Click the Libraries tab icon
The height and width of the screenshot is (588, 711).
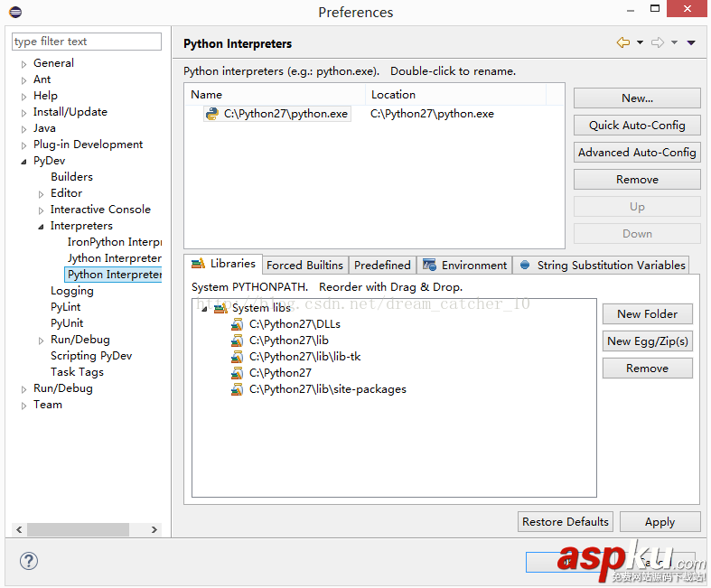tap(198, 264)
